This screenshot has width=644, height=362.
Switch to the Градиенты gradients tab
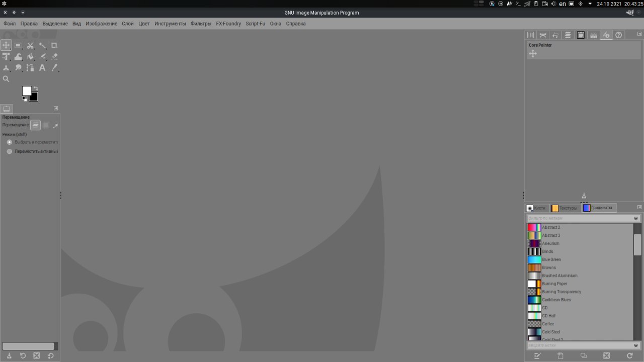click(x=598, y=208)
